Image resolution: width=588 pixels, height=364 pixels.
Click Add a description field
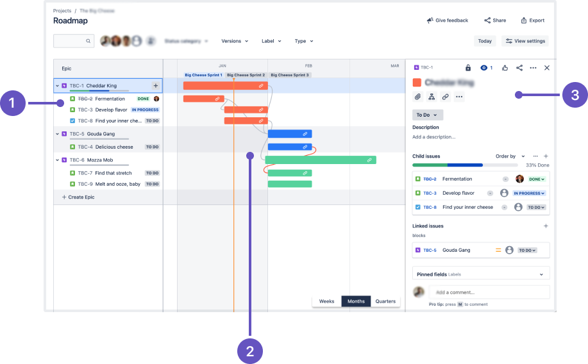pos(434,137)
